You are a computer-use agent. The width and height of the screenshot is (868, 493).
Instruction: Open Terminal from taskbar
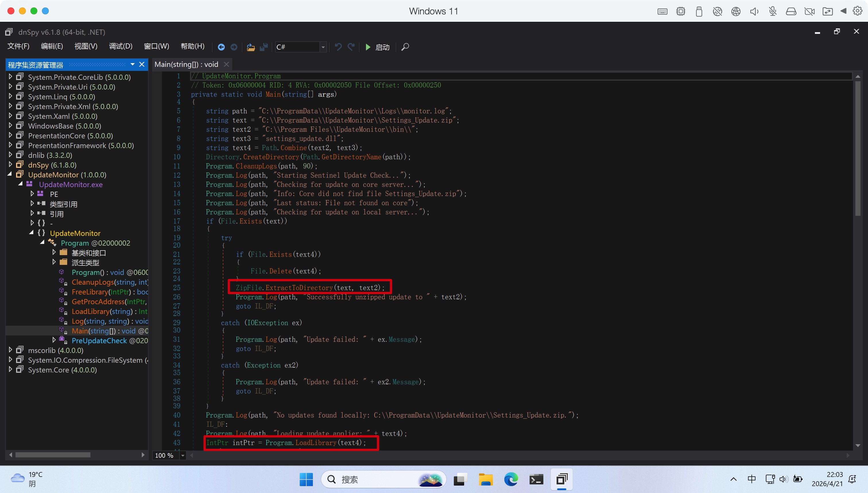coord(536,480)
